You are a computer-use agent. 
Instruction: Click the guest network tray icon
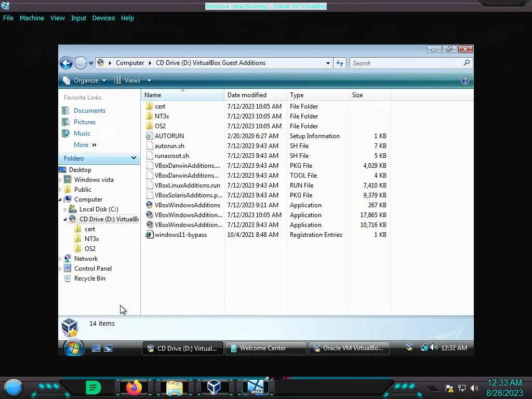pyautogui.click(x=424, y=348)
